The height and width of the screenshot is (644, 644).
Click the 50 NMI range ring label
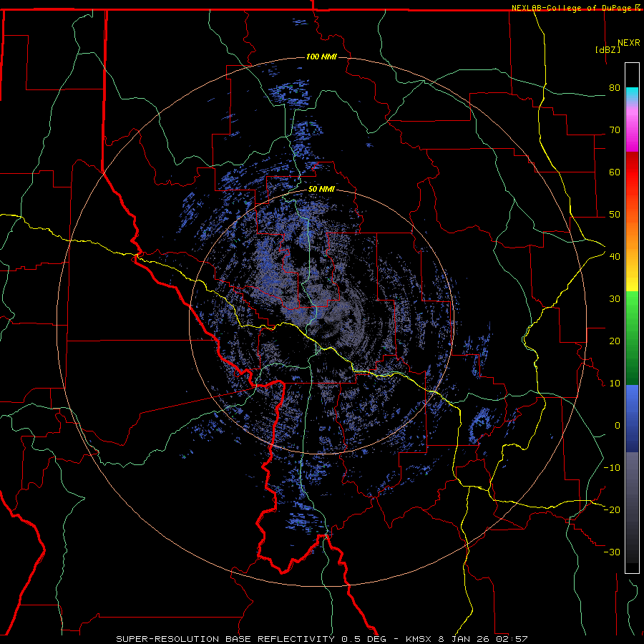pyautogui.click(x=321, y=190)
